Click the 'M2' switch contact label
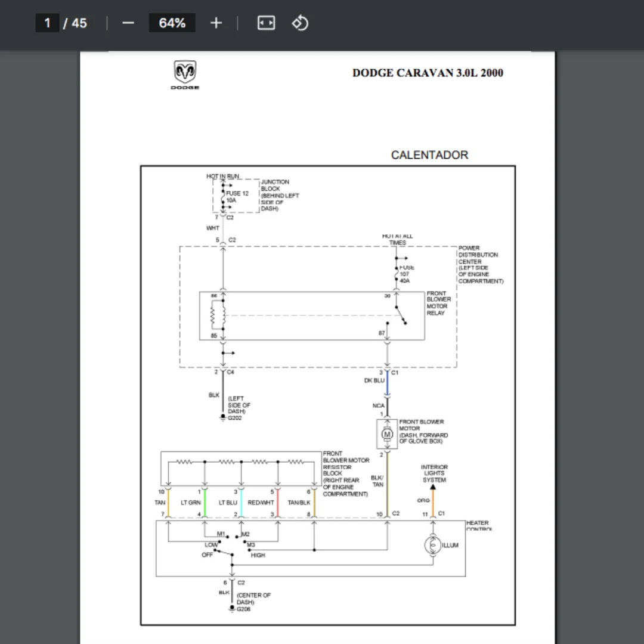Image resolution: width=644 pixels, height=644 pixels. point(246,534)
